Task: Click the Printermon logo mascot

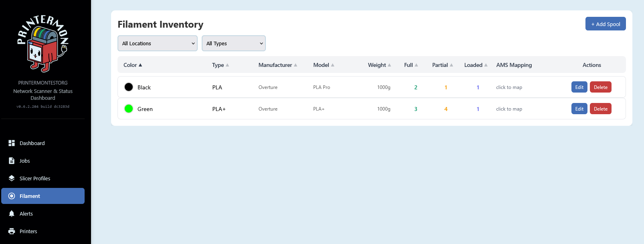Action: point(43,44)
